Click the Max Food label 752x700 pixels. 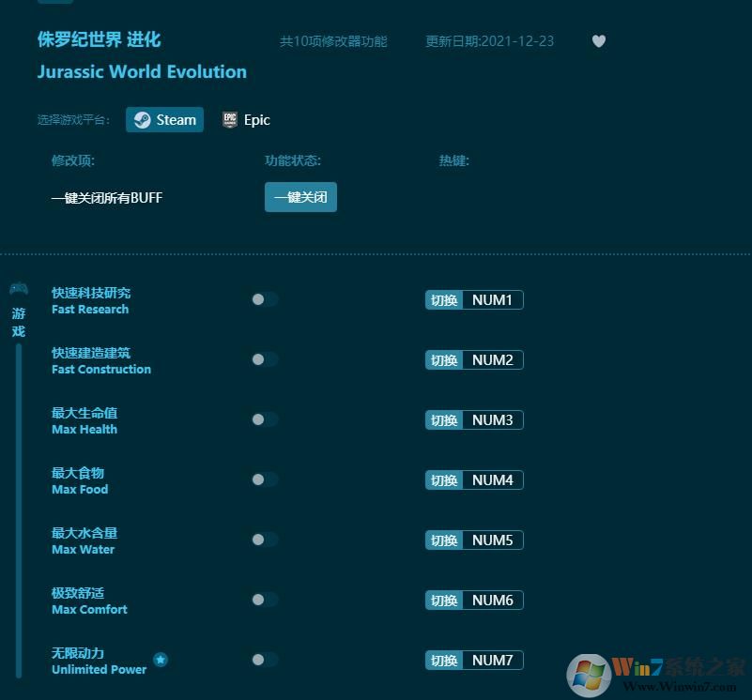pos(80,490)
